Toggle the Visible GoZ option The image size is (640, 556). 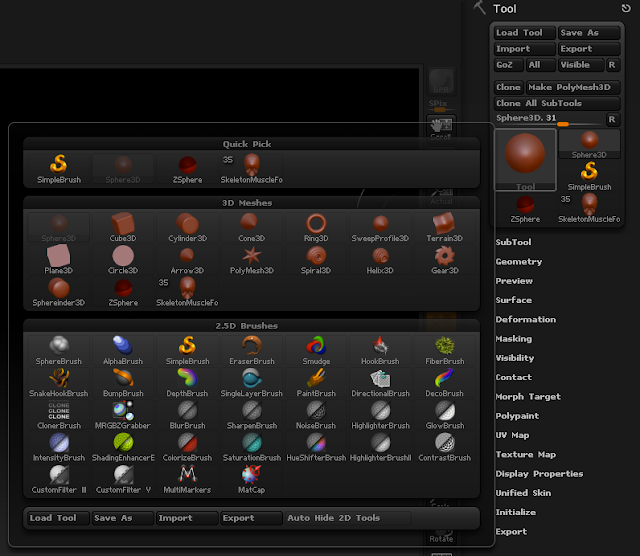click(581, 65)
